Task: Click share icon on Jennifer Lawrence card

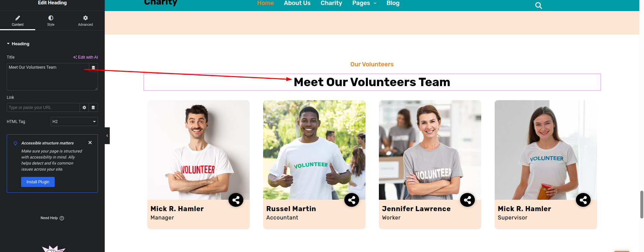Action: tap(467, 200)
